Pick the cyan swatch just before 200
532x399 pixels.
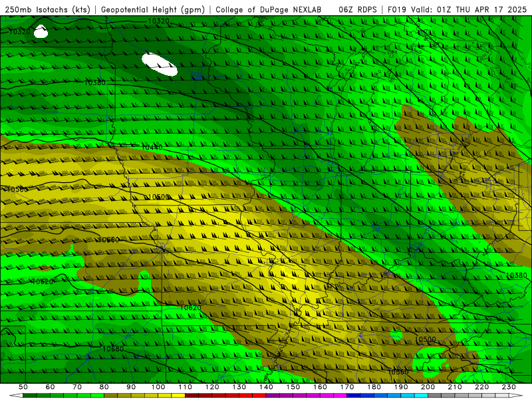pyautogui.click(x=421, y=396)
